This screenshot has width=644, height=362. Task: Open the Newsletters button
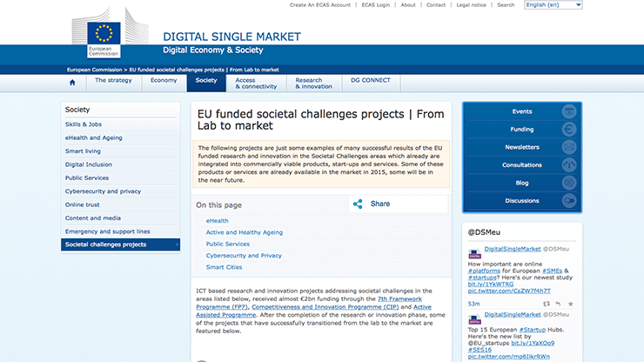tap(522, 147)
